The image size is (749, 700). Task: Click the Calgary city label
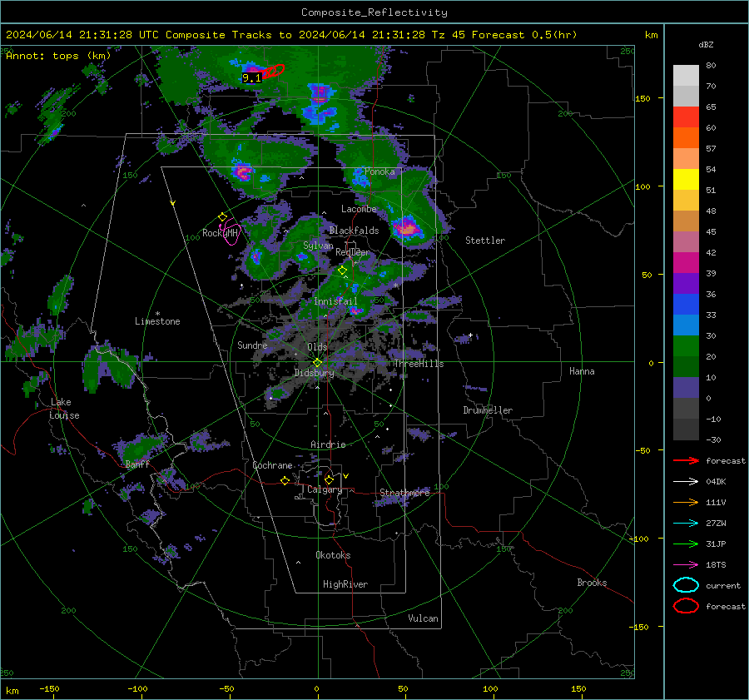click(325, 489)
